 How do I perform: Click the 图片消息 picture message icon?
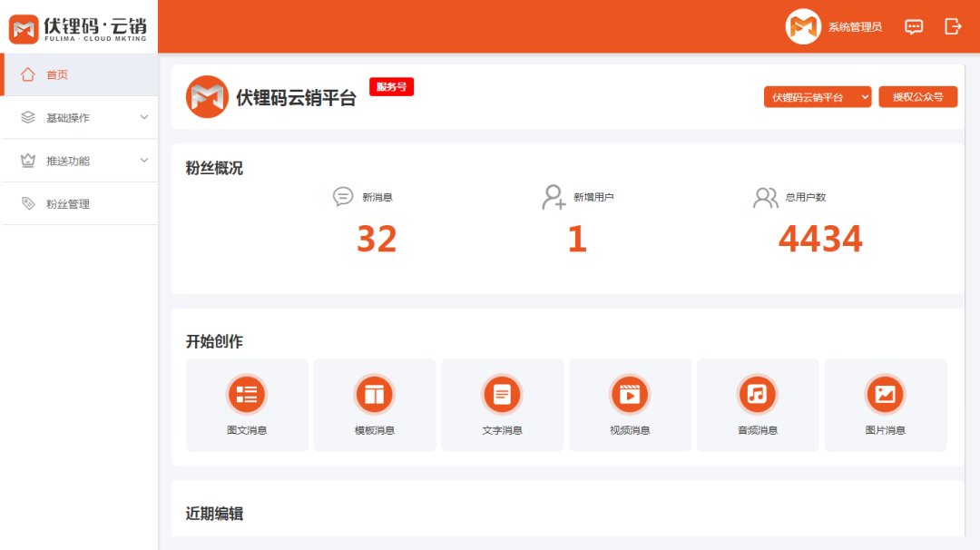tap(886, 394)
